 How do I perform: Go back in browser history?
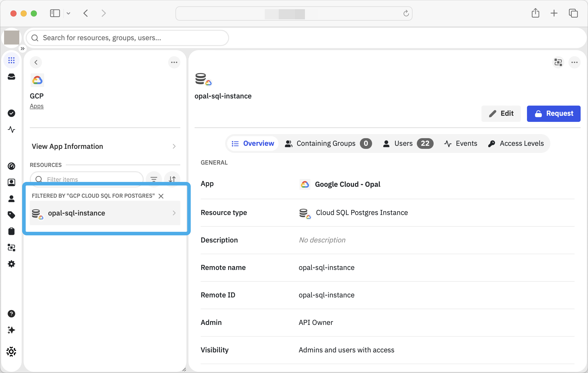pos(86,13)
